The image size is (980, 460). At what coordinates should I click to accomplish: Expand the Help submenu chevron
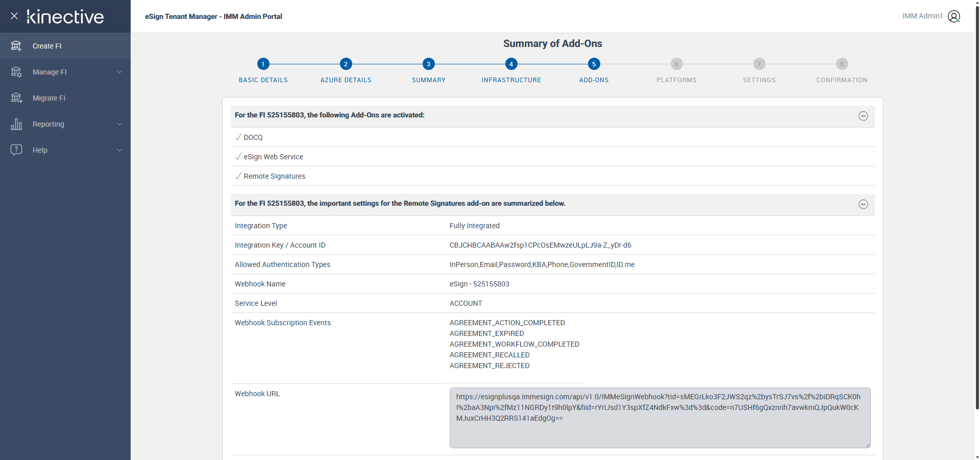(119, 150)
